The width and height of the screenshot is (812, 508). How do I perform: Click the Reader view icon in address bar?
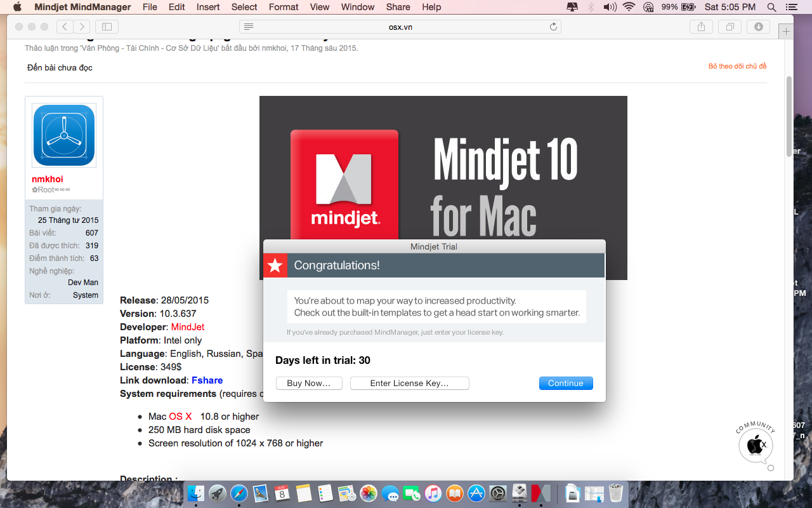249,27
